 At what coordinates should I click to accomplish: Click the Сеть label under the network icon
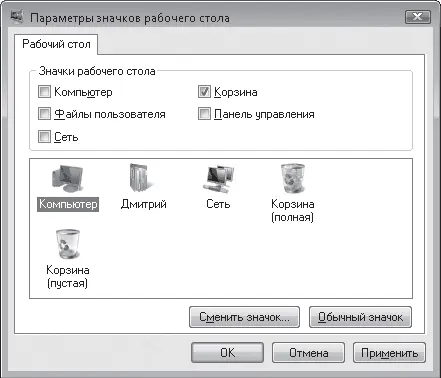click(x=218, y=204)
